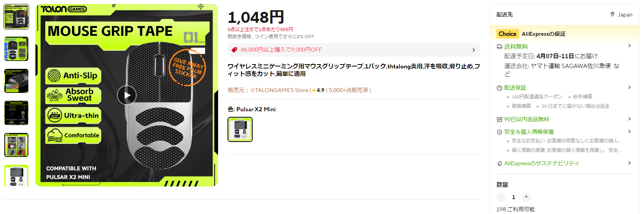Open the TALONGAMES Store link
The image size is (644, 214).
pos(281,90)
